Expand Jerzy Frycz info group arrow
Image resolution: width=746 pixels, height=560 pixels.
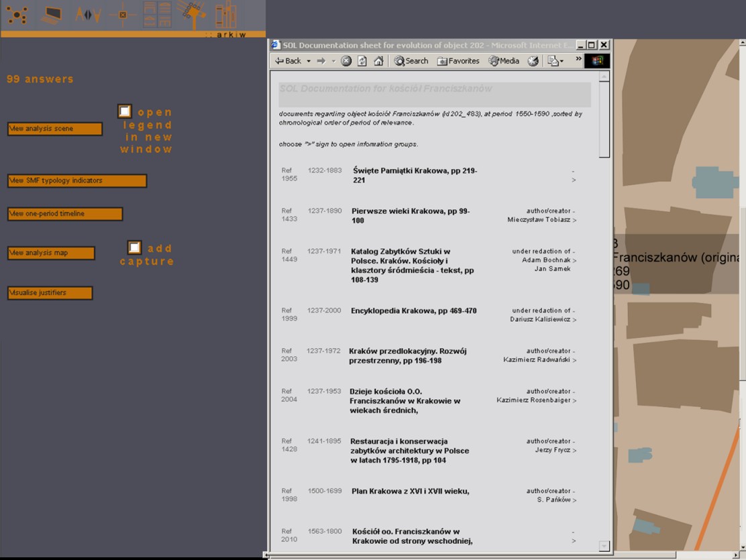click(574, 450)
